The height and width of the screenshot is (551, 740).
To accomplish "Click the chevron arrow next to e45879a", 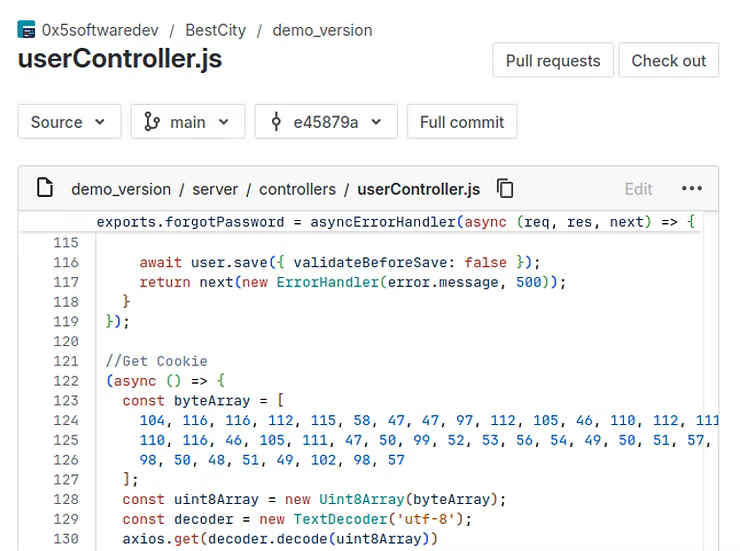I will click(376, 122).
